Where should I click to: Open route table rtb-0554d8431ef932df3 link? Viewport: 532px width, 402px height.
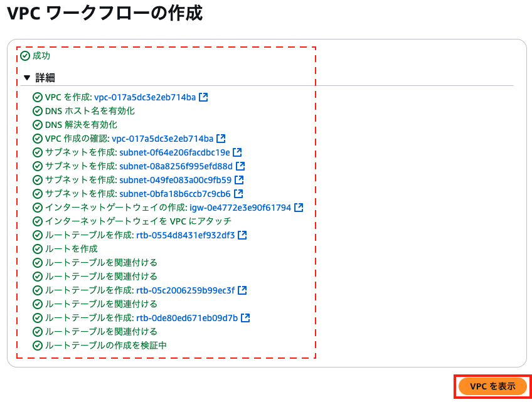(x=186, y=235)
